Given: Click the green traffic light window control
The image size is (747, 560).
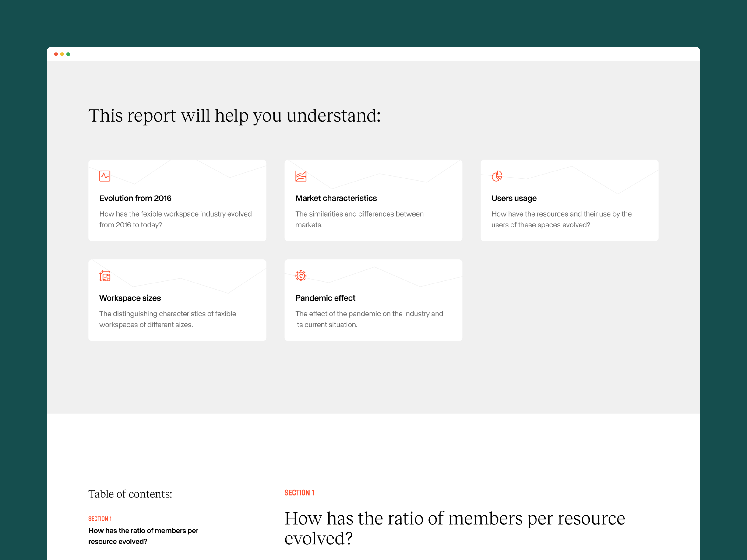Looking at the screenshot, I should (x=68, y=54).
